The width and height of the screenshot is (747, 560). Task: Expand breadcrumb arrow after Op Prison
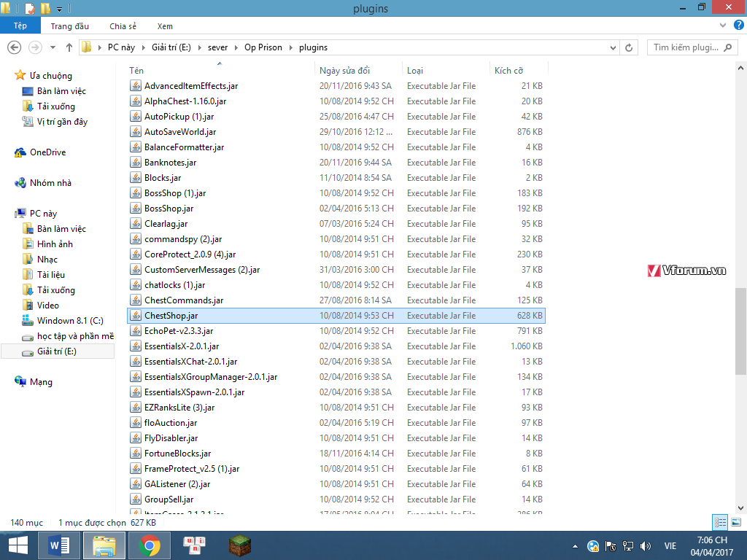290,47
